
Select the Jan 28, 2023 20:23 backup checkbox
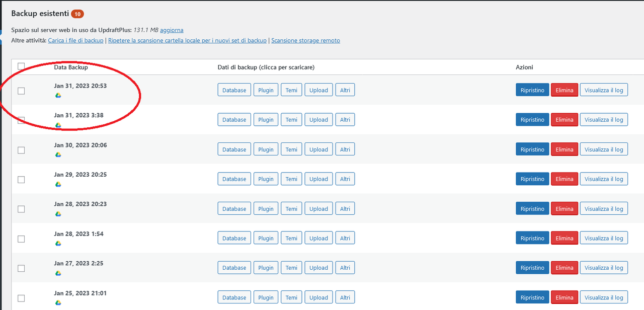click(x=21, y=209)
